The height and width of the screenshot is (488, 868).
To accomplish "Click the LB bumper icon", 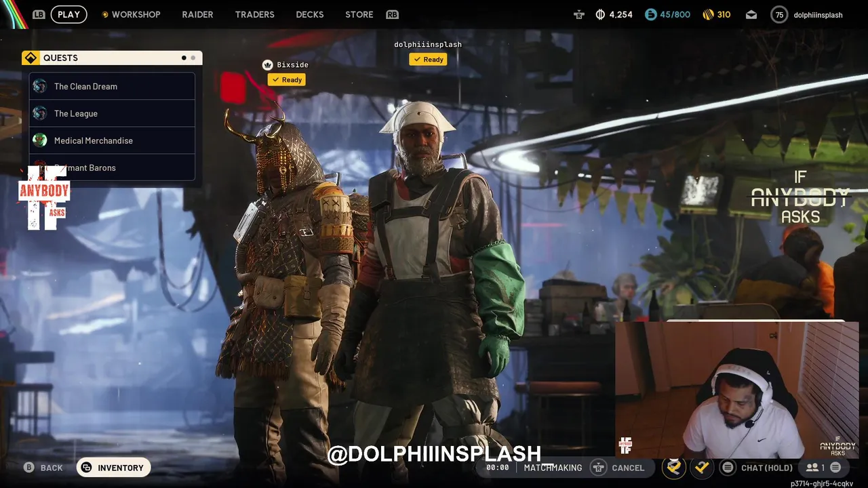I will pyautogui.click(x=39, y=14).
